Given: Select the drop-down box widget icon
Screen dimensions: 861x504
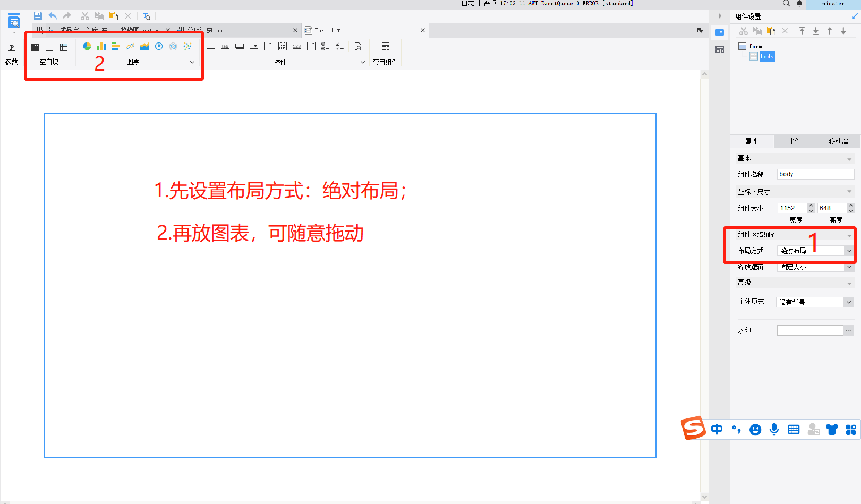Looking at the screenshot, I should (254, 46).
